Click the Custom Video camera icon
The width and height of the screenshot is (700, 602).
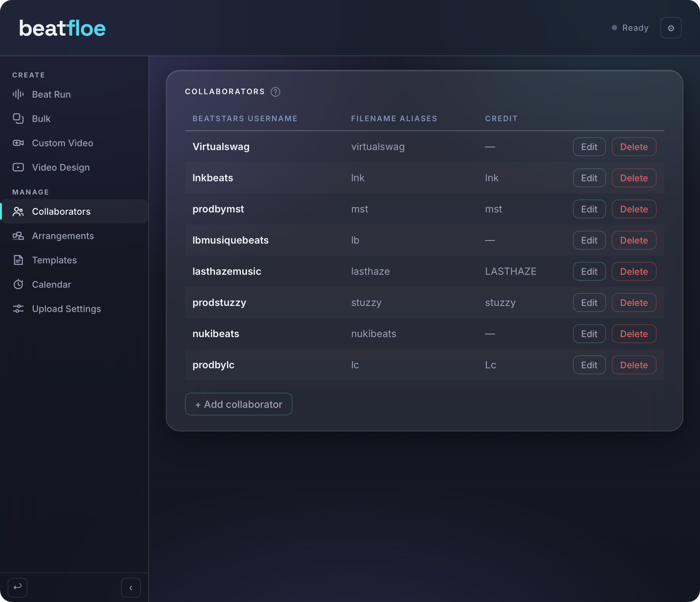18,143
